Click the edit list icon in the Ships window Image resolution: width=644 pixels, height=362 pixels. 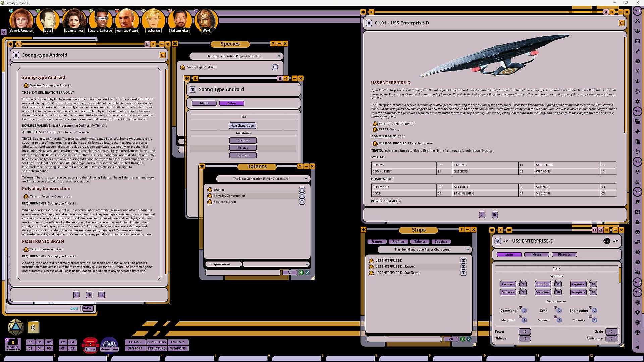(469, 339)
